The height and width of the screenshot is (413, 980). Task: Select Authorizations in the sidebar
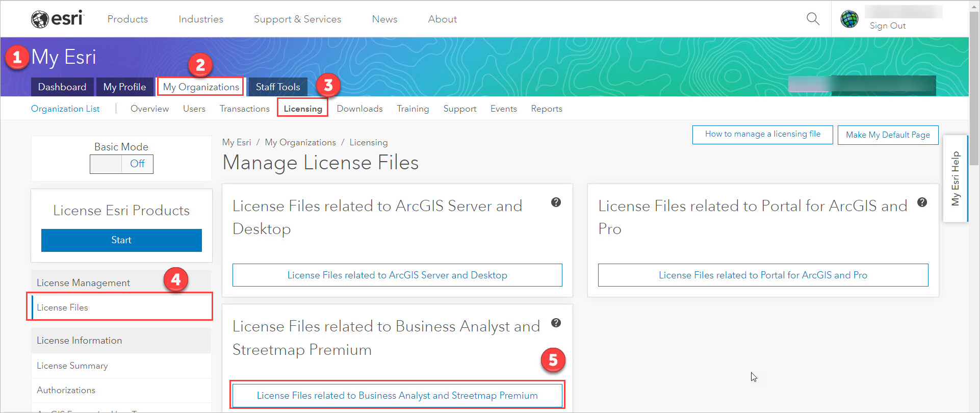[x=121, y=390]
